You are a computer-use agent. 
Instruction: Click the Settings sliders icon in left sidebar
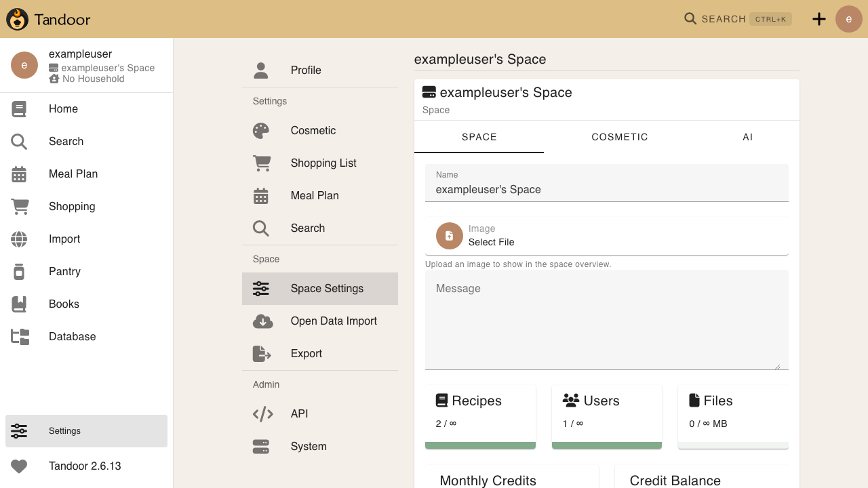[19, 431]
